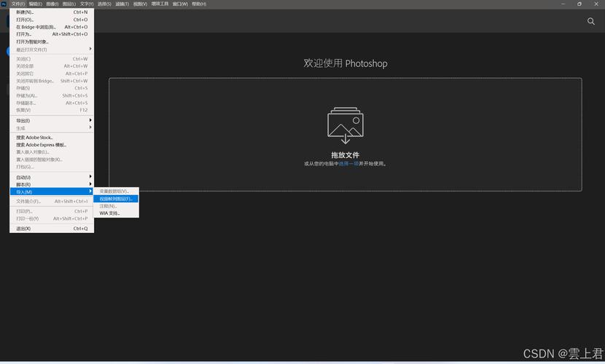Open the 编辑(E) menu
Viewport: 605px width, 364px height.
(36, 4)
